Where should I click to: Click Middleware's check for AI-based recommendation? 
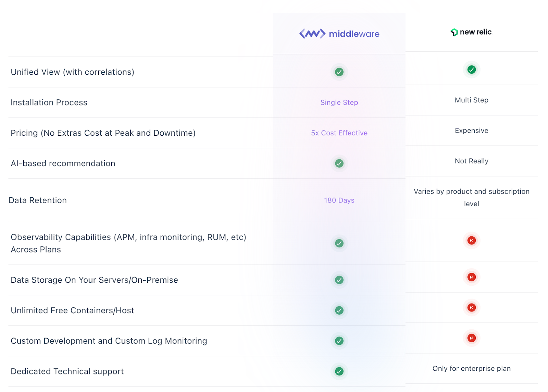click(339, 163)
